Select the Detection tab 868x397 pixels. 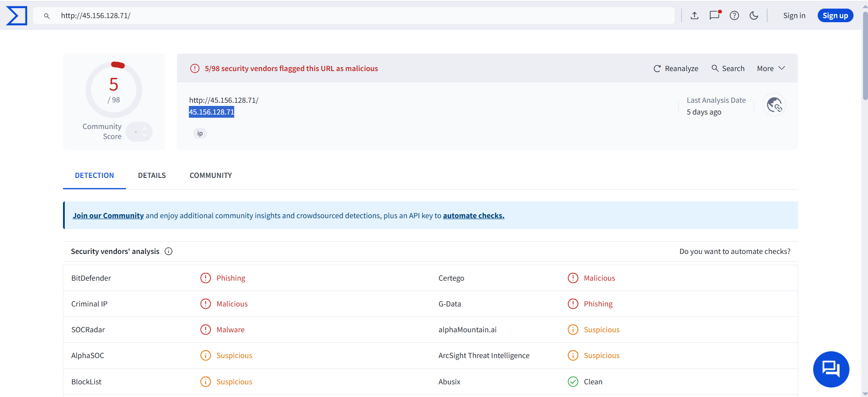[x=94, y=175]
